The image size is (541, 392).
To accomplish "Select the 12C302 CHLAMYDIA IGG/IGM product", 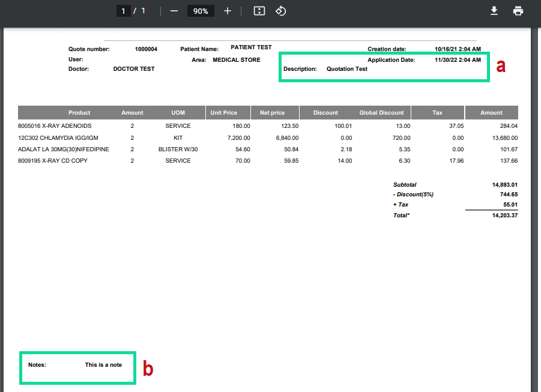I will [x=58, y=137].
